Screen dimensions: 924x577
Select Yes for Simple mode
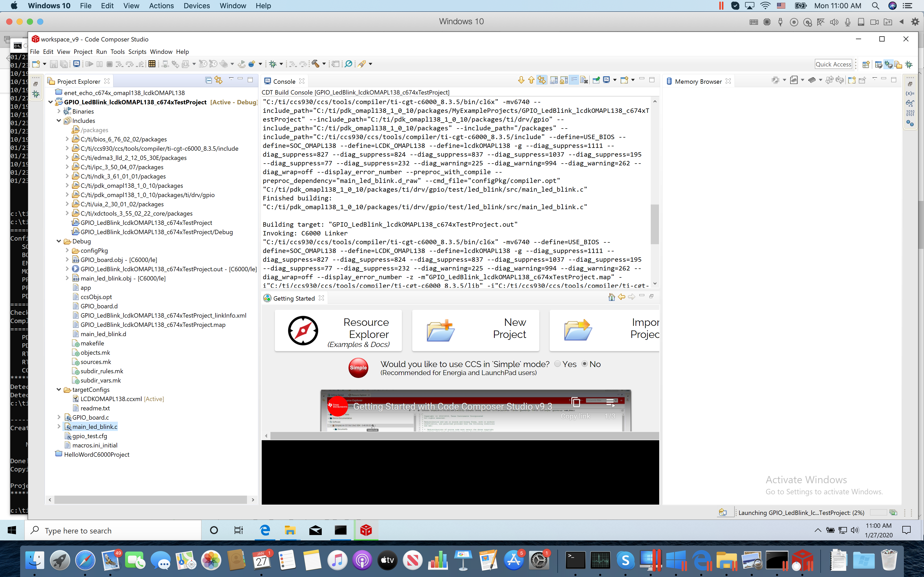tap(558, 364)
